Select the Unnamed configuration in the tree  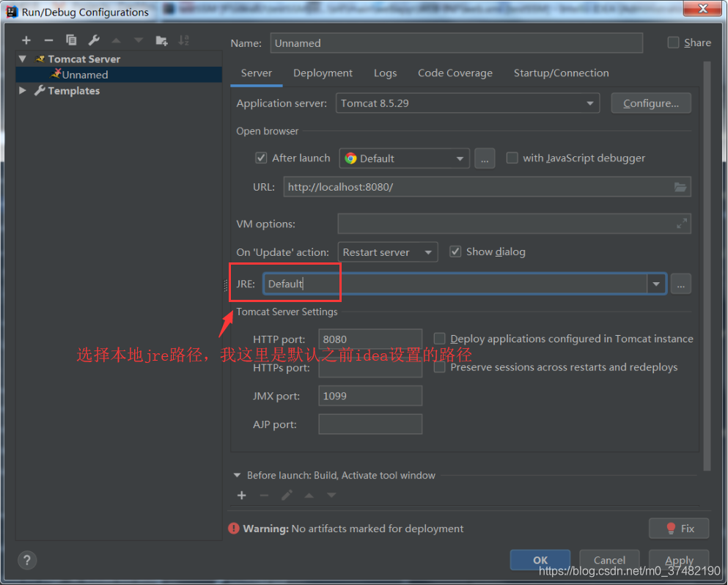tap(119, 75)
